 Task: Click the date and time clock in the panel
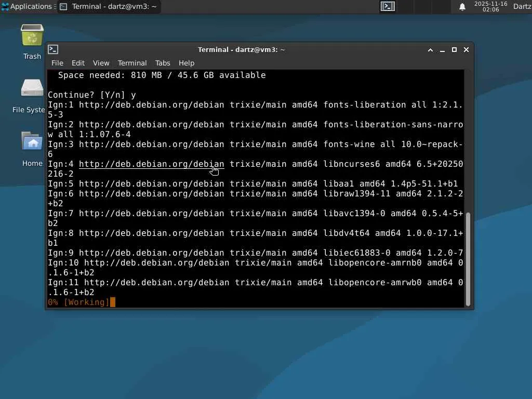pyautogui.click(x=490, y=6)
